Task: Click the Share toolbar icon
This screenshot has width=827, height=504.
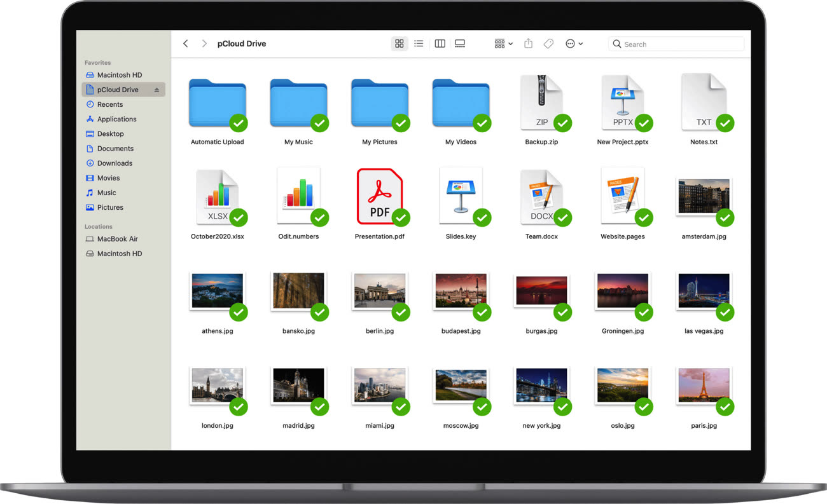Action: click(528, 43)
